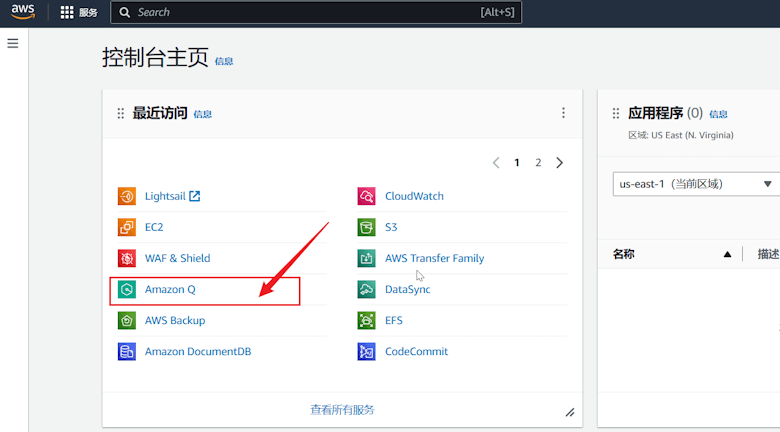Open the services grid menu

pyautogui.click(x=67, y=12)
